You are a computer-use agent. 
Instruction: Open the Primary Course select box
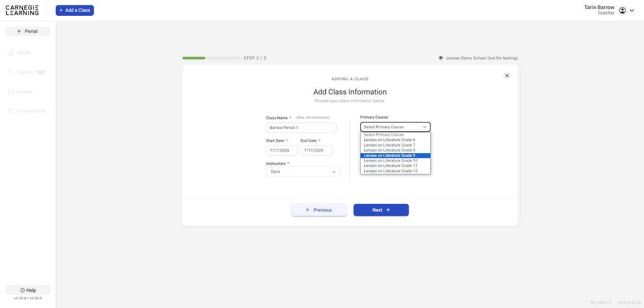(x=395, y=127)
